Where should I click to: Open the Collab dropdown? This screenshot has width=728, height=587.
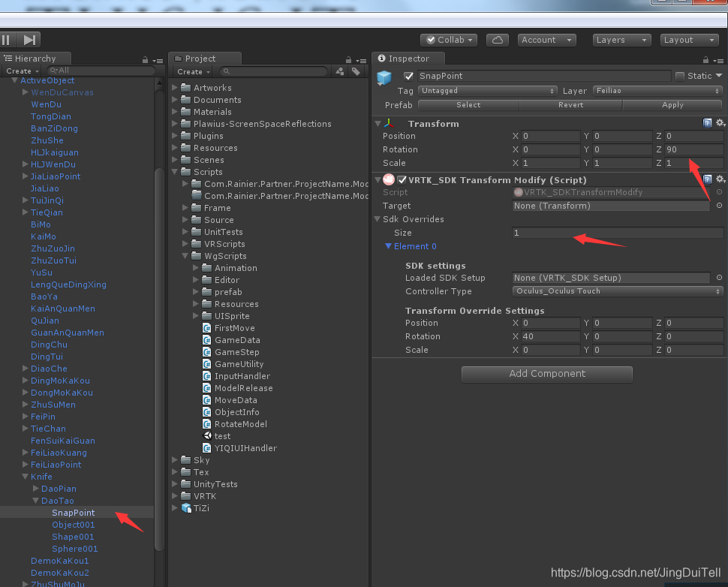point(449,40)
